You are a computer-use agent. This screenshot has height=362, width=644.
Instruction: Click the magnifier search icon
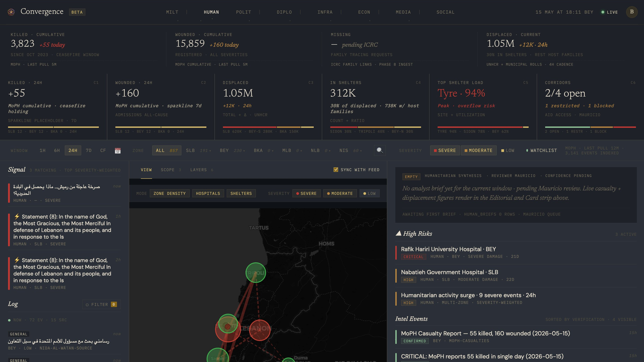point(379,150)
